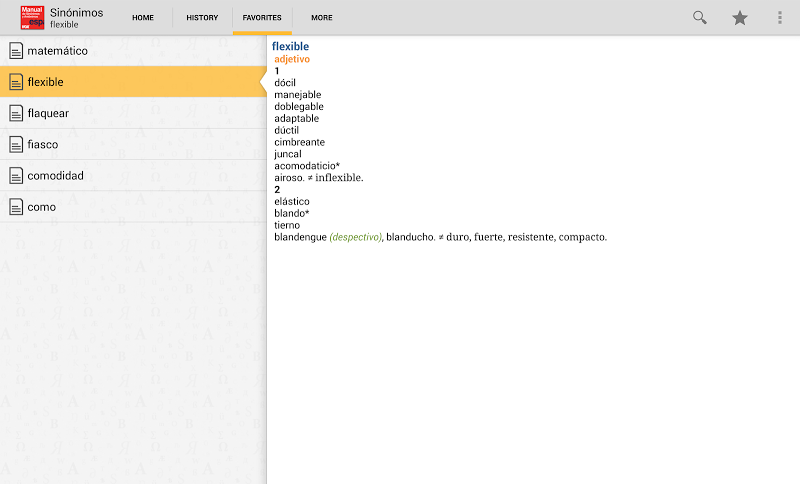Viewport: 800px width, 484px height.
Task: Click document icon beside flaquear
Action: pyautogui.click(x=16, y=113)
